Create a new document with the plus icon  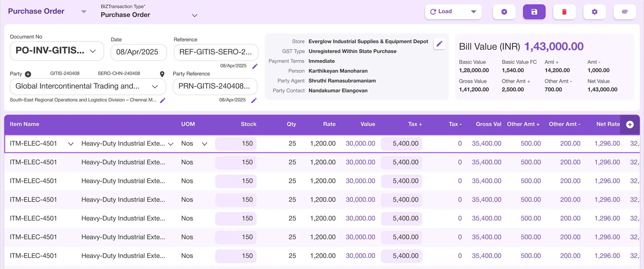tap(504, 12)
